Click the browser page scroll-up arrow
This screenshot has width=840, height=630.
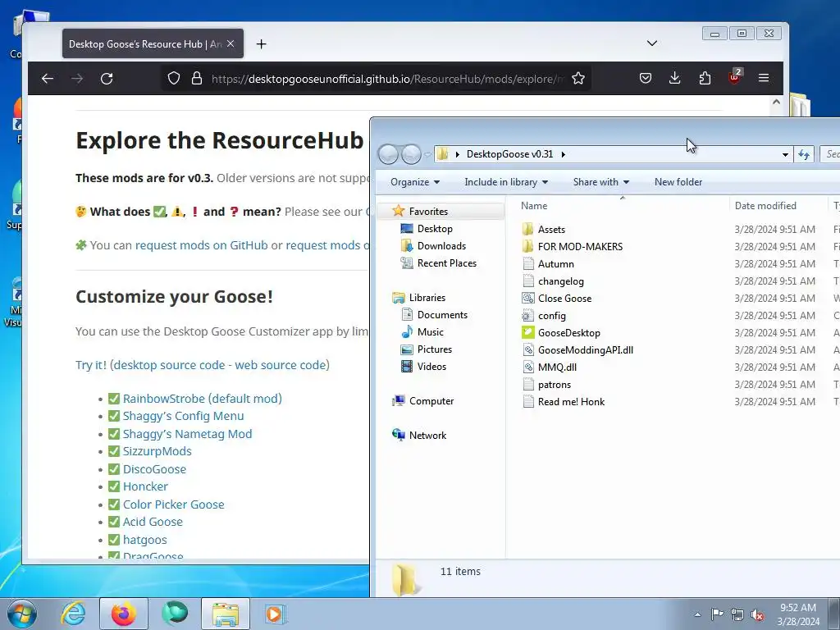(x=776, y=102)
